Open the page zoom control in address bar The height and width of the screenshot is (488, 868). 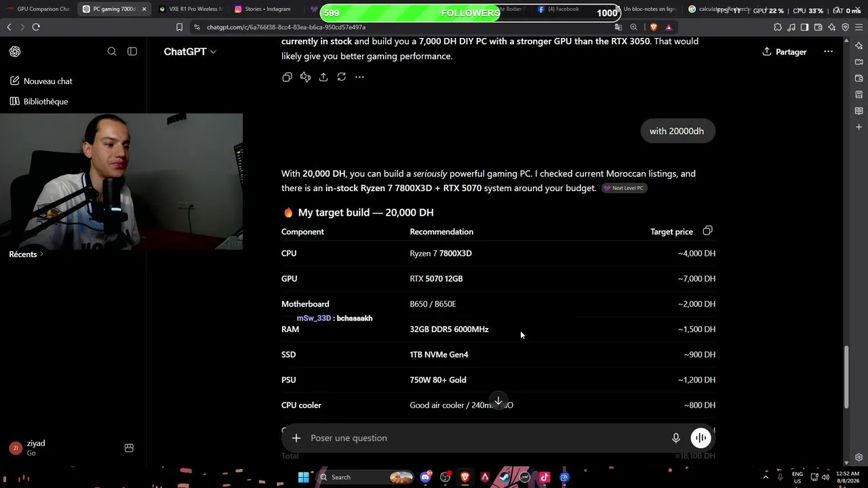click(633, 27)
